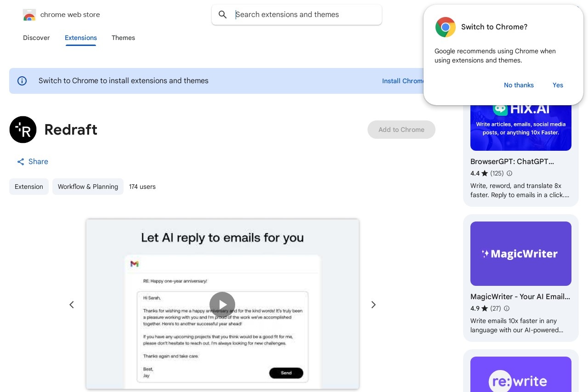This screenshot has height=392, width=588.
Task: Click 'Write, reword, and translate 8x' description
Action: pyautogui.click(x=520, y=190)
